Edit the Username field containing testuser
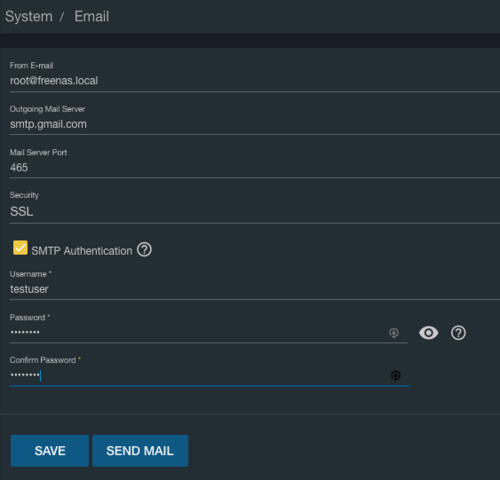 coord(255,289)
